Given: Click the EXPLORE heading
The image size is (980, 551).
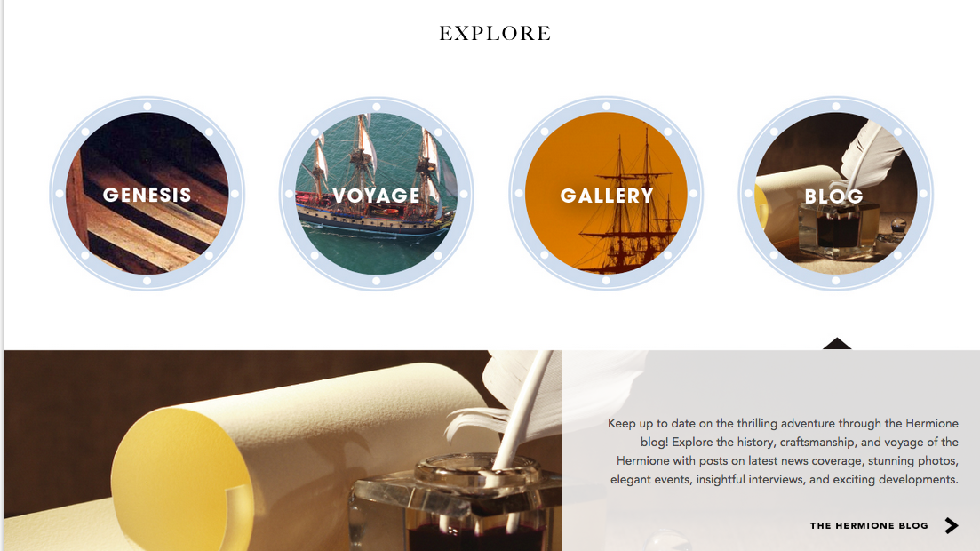Looking at the screenshot, I should tap(495, 33).
